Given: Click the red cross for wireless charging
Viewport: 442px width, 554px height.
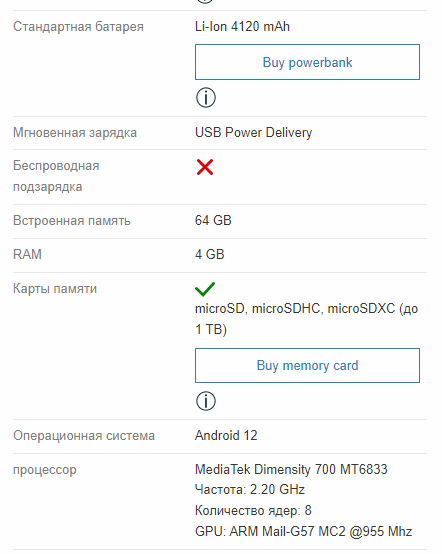Looking at the screenshot, I should [205, 167].
